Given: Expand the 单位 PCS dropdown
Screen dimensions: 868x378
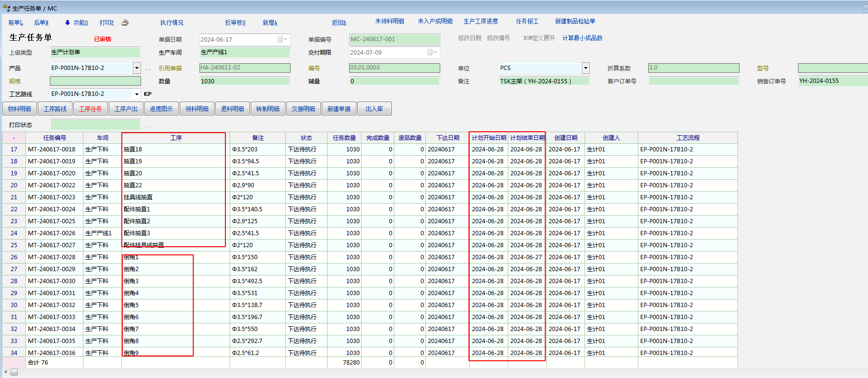Looking at the screenshot, I should 586,68.
